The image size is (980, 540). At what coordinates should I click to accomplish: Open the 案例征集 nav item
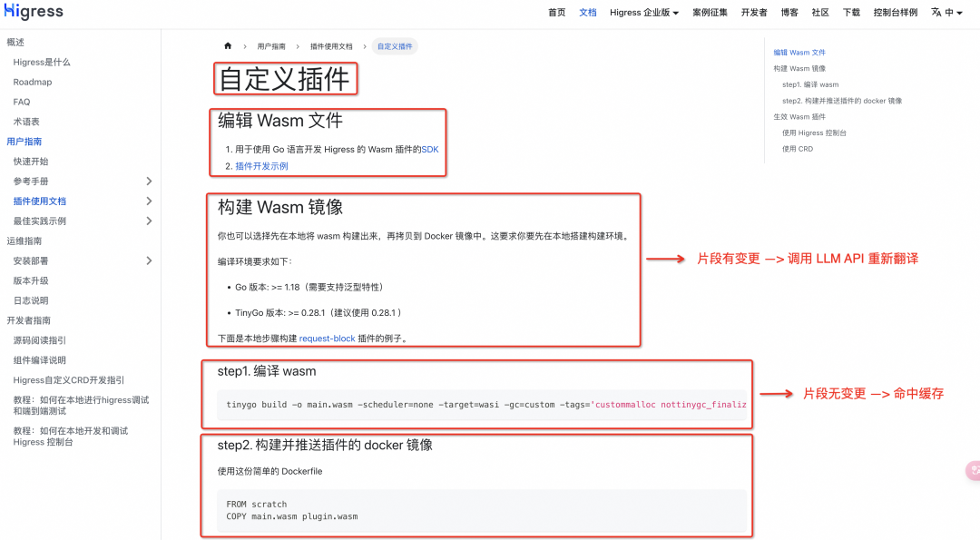(x=710, y=13)
